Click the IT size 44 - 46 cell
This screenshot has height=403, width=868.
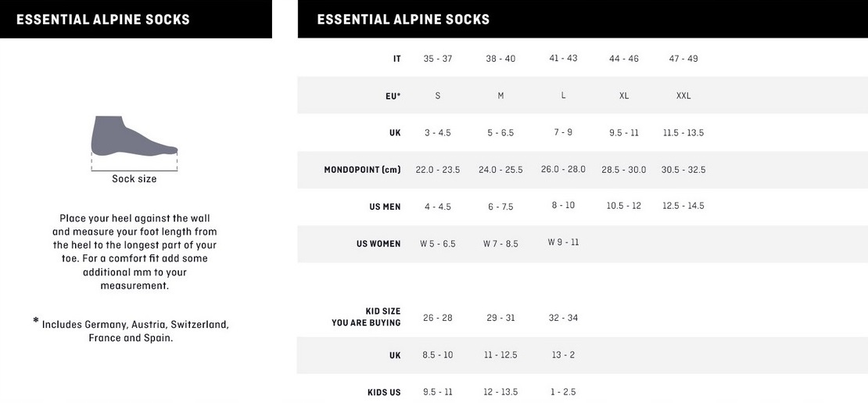624,59
